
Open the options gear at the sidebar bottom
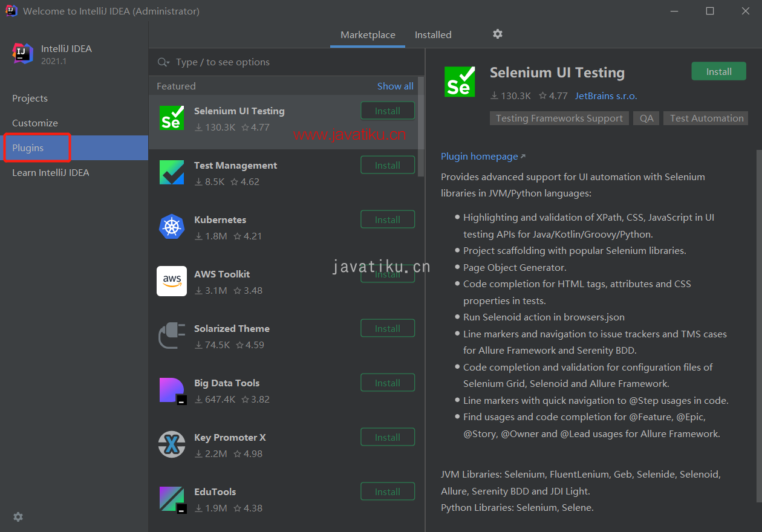(18, 517)
